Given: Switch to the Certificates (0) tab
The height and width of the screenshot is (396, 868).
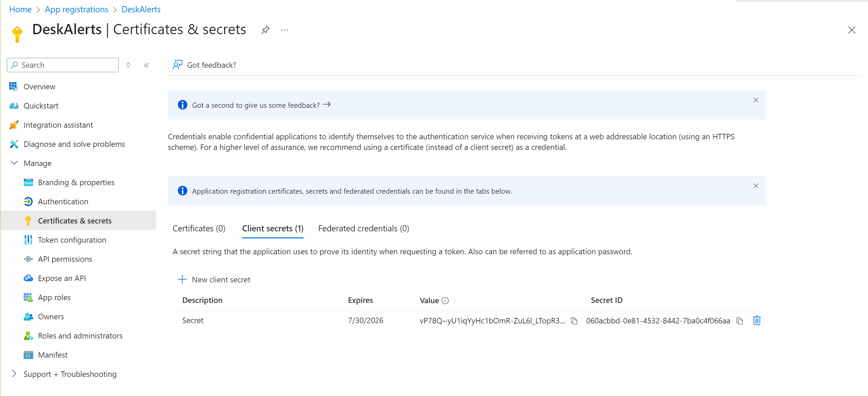Looking at the screenshot, I should tap(199, 228).
